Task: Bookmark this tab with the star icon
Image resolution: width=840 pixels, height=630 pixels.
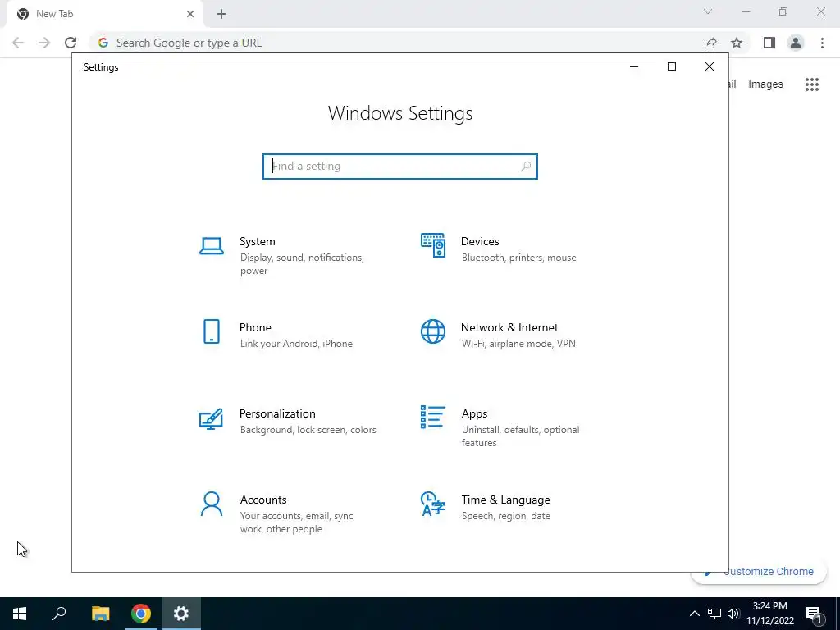Action: click(x=737, y=43)
